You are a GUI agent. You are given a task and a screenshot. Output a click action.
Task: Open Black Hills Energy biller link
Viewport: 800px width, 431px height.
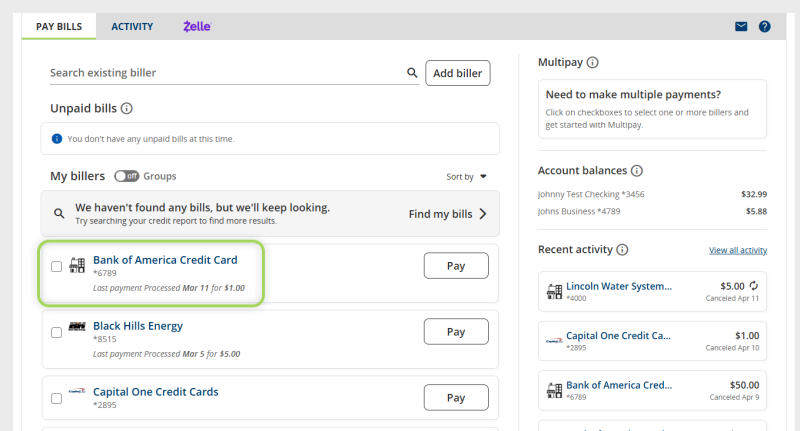pyautogui.click(x=138, y=326)
